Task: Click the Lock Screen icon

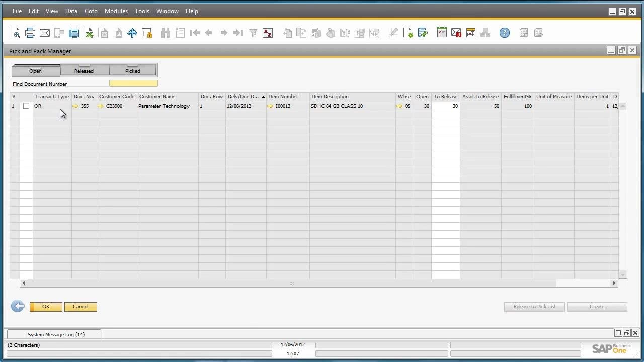Action: [147, 33]
